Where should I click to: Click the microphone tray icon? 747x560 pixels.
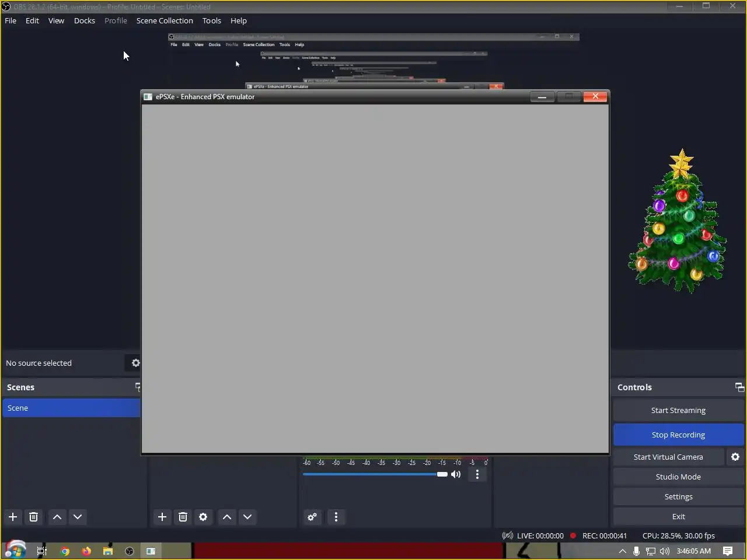point(636,551)
